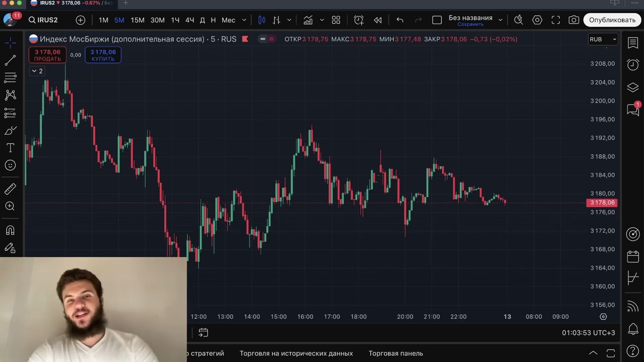Enter fullscreen chart mode
Viewport: 644px width, 362px height.
[556, 20]
